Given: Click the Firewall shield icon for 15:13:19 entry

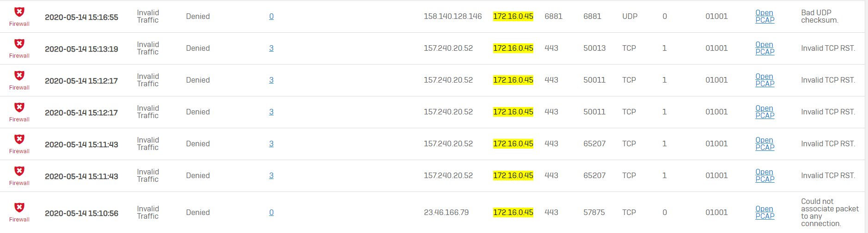Looking at the screenshot, I should coord(19,44).
